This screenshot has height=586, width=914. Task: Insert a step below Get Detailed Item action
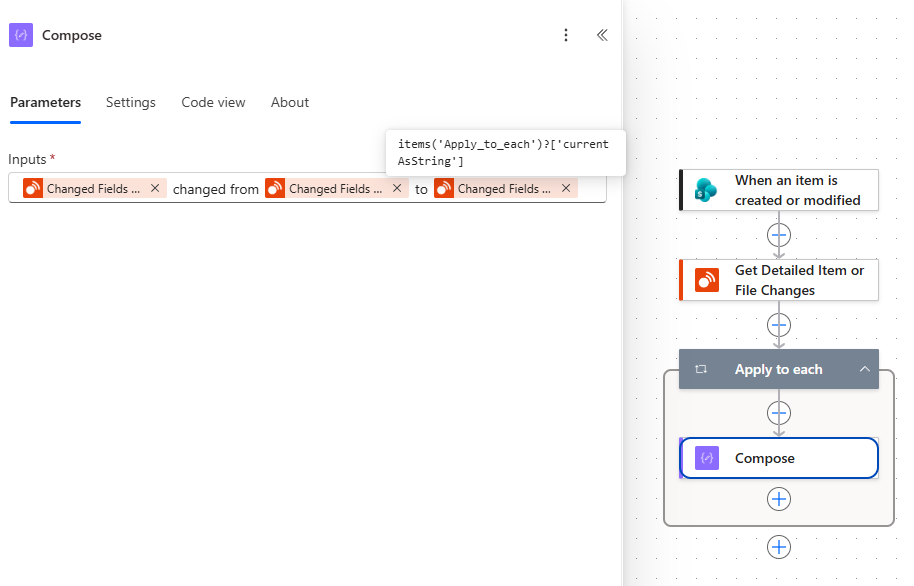(779, 325)
